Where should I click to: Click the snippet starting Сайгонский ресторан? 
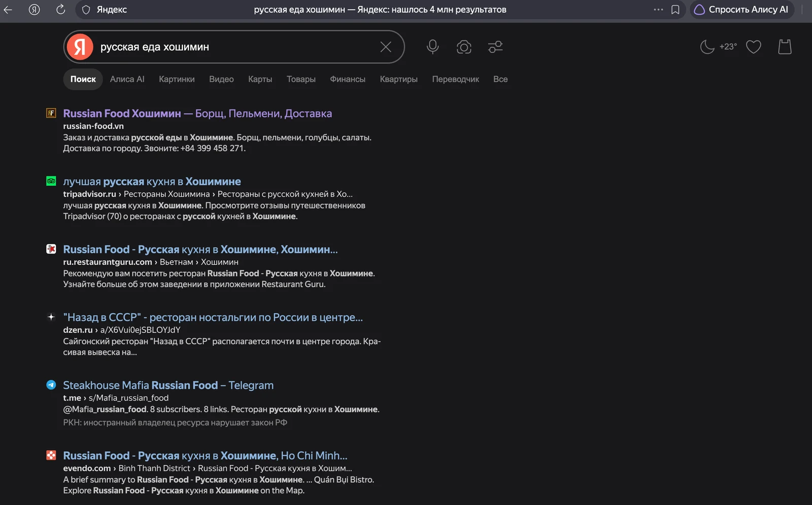point(222,347)
